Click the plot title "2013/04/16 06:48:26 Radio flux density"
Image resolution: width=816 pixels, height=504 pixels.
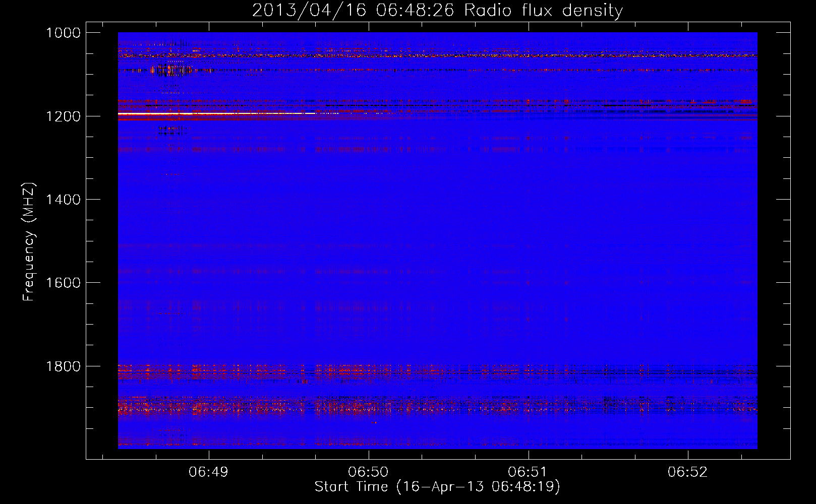coord(437,10)
